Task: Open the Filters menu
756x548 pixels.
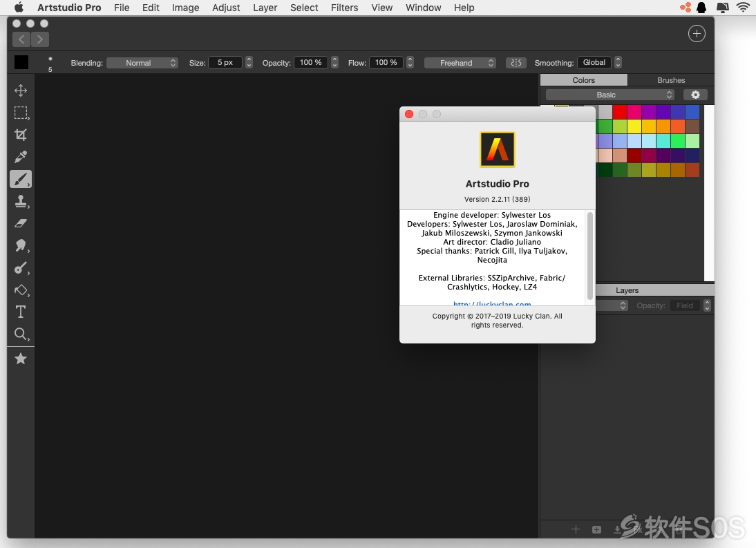Action: point(344,7)
